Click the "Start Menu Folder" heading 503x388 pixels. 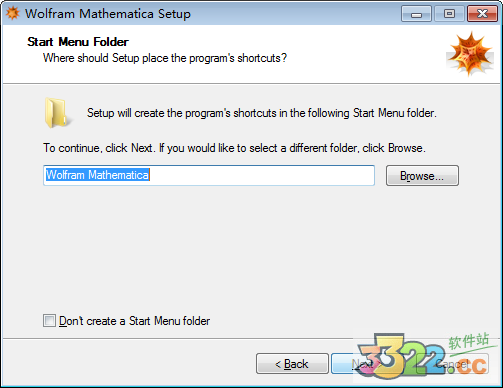(x=78, y=42)
